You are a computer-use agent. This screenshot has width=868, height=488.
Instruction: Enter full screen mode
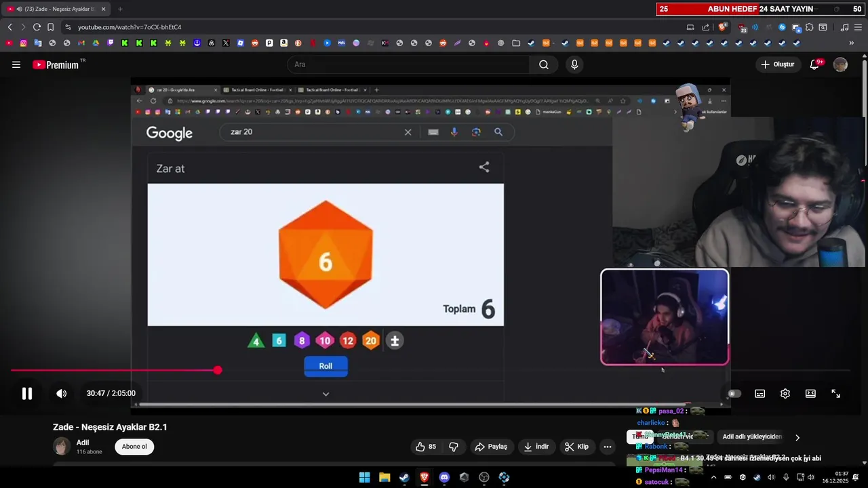coord(836,393)
